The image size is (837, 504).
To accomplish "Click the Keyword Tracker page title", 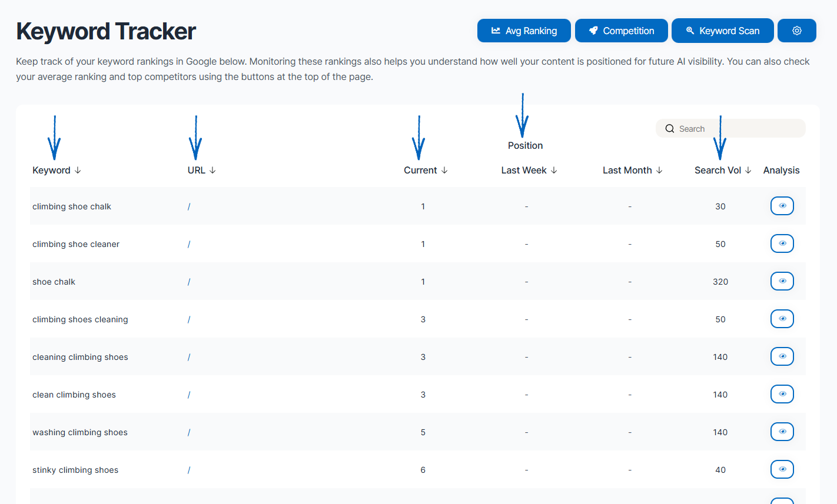I will click(106, 31).
